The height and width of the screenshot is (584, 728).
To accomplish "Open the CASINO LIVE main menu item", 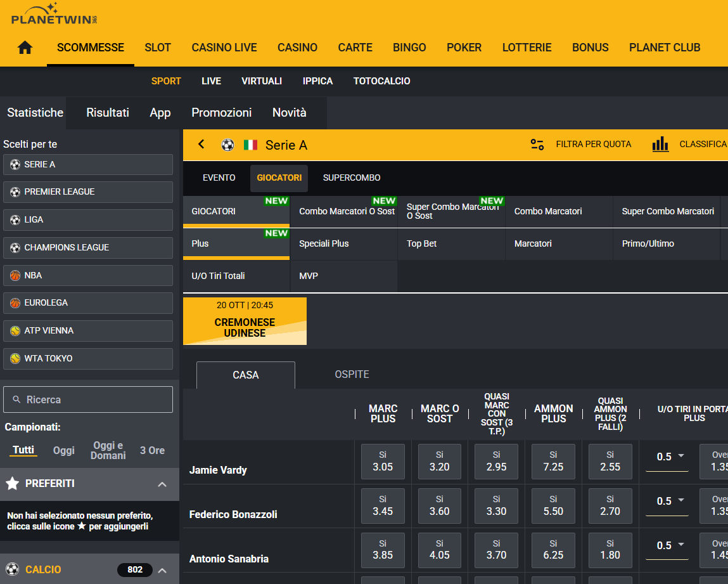I will pyautogui.click(x=224, y=48).
